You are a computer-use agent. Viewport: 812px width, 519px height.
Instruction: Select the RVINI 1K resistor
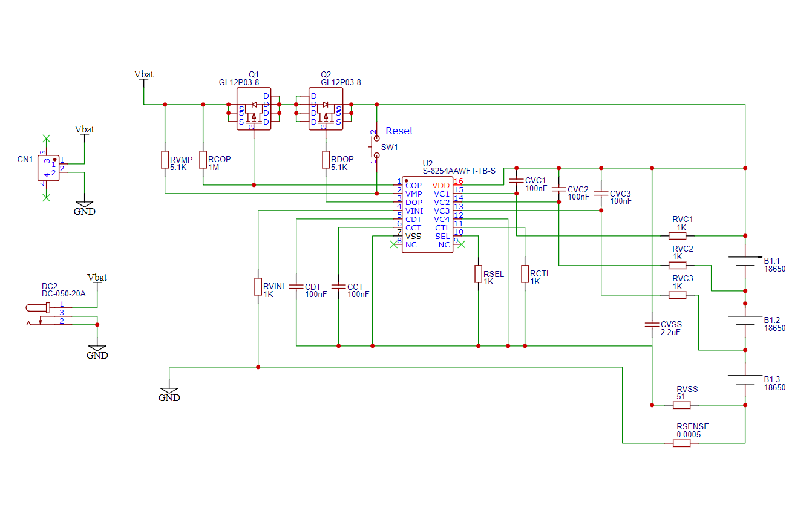258,287
